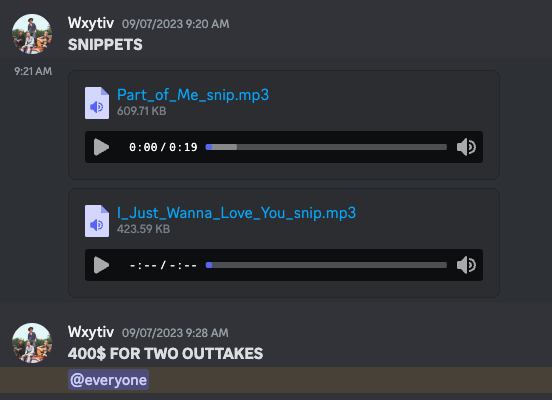Image resolution: width=552 pixels, height=400 pixels.
Task: Play the I_Just_Wanna_Love_You_snip.mp3 audio
Action: click(x=101, y=265)
